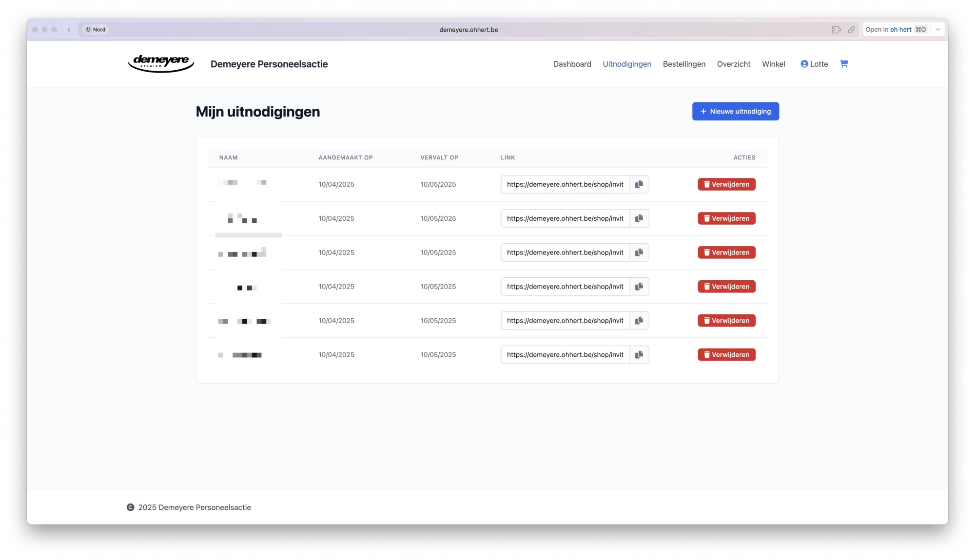This screenshot has height=560, width=975.
Task: Click the first row link input field
Action: tap(565, 184)
